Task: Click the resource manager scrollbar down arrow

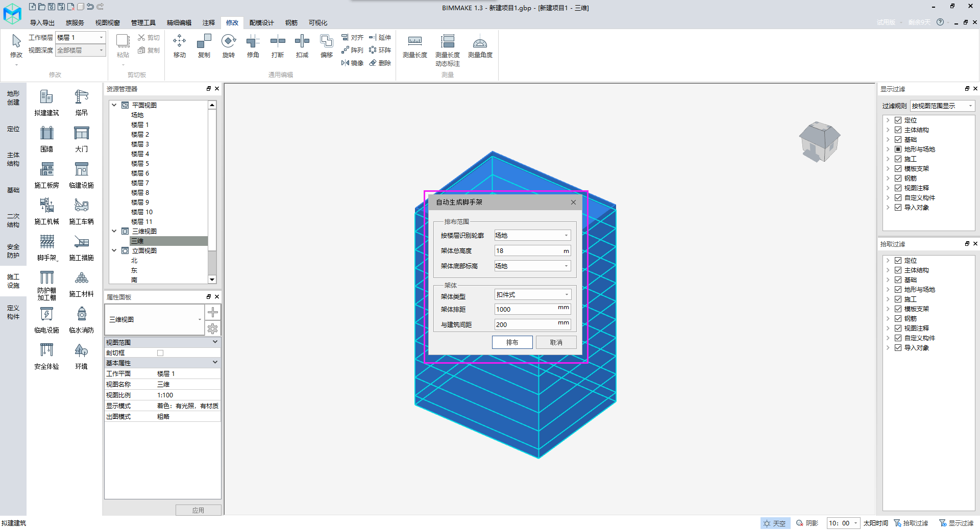Action: 212,280
